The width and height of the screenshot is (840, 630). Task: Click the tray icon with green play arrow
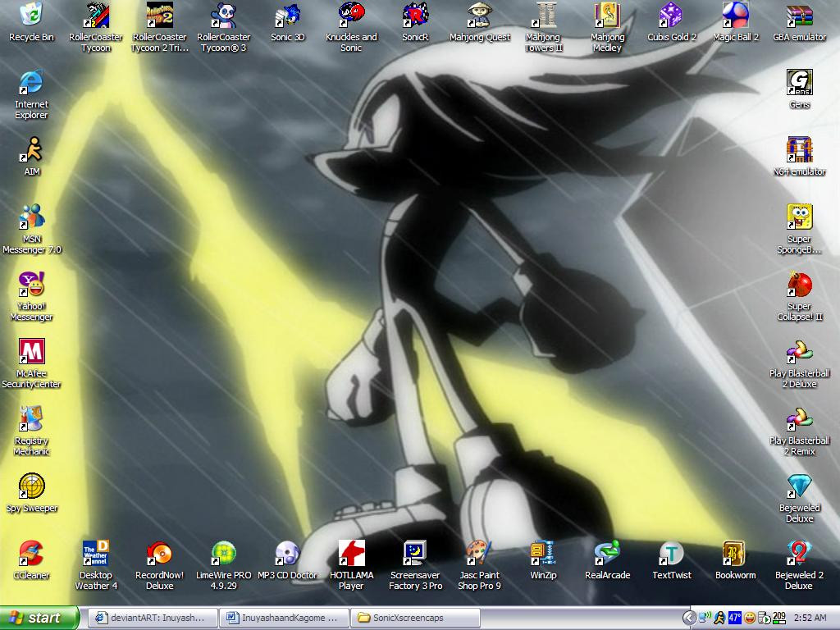pos(764,619)
